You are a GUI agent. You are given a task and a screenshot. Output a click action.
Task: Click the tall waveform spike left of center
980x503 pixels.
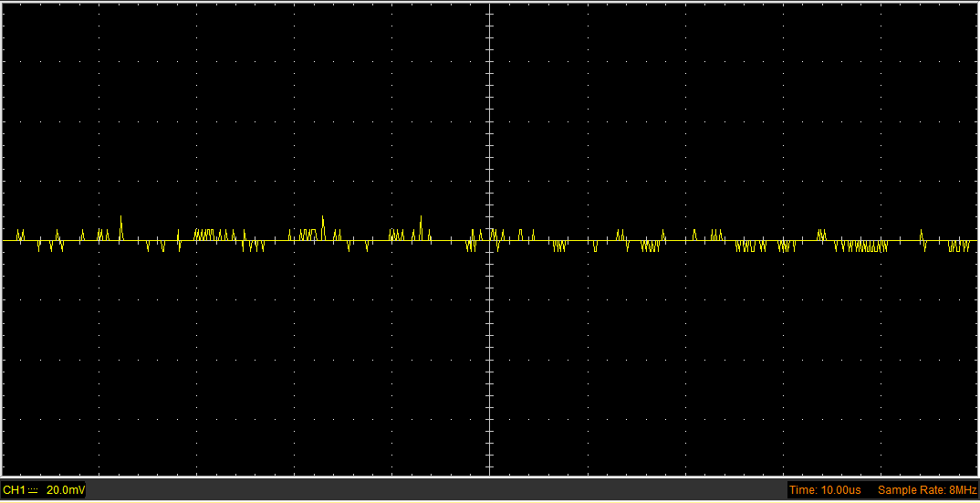pos(421,219)
